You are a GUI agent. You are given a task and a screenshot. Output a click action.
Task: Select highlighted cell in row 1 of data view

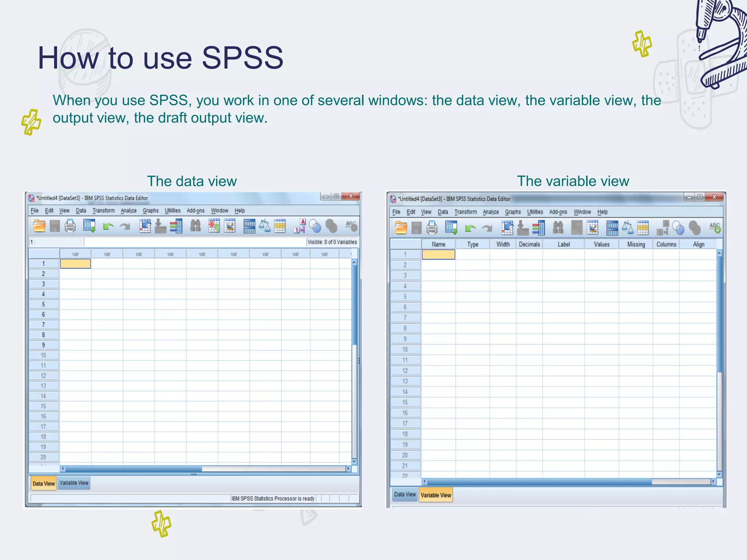tap(76, 264)
